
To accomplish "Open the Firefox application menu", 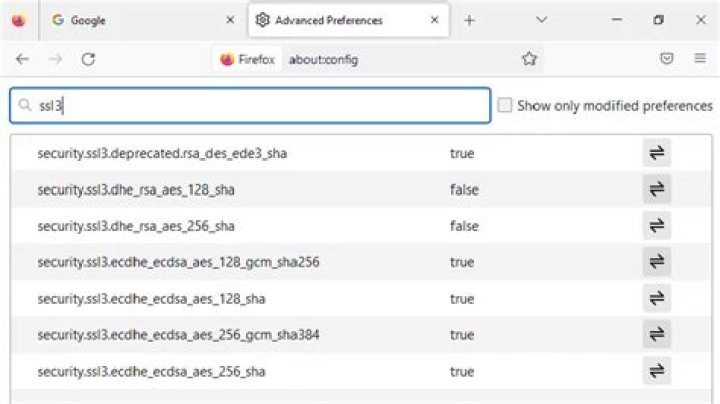I will pyautogui.click(x=700, y=58).
